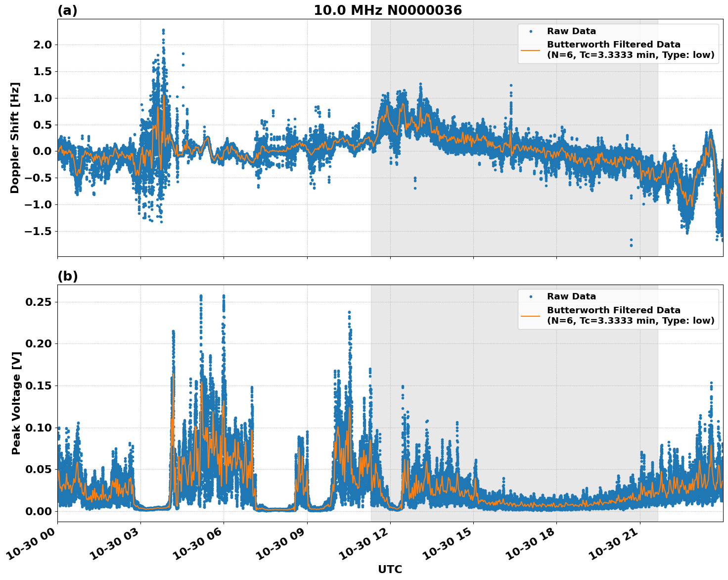
Task: Select the plot title 10.0 MHz N0000036
Action: 389,9
